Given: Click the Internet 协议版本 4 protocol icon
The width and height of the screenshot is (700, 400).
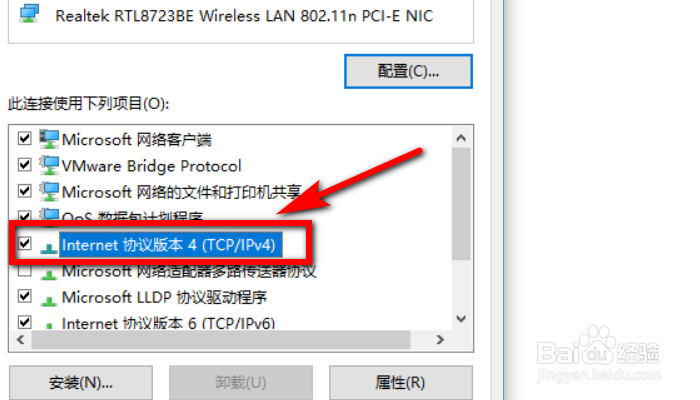Looking at the screenshot, I should 49,248.
